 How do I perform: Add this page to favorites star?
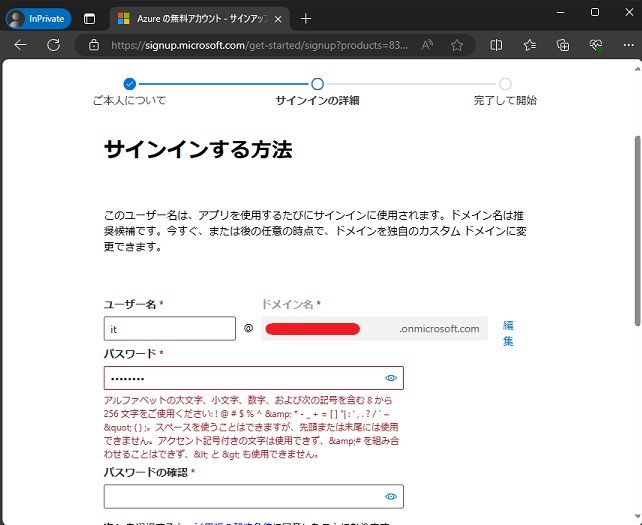pos(457,45)
